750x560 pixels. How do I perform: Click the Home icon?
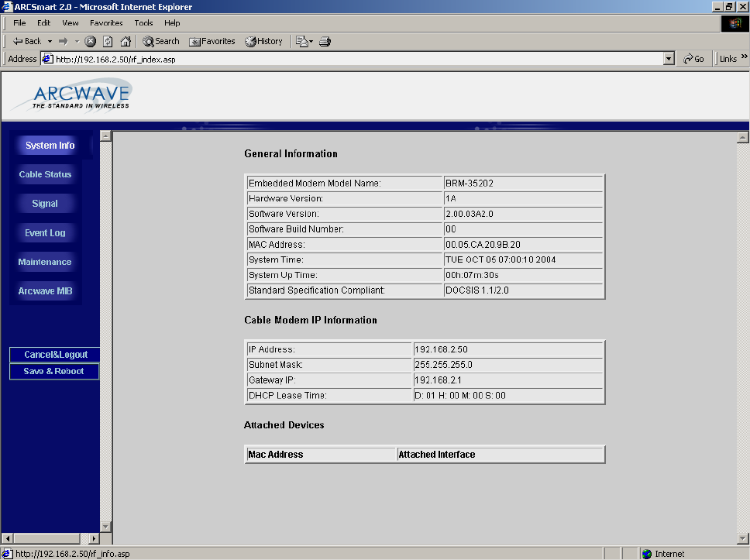(x=126, y=42)
